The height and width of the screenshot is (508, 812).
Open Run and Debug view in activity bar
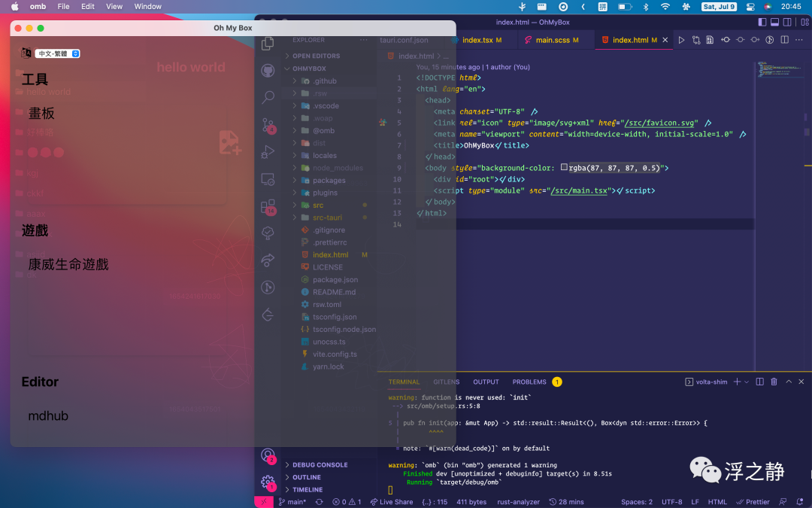(268, 152)
